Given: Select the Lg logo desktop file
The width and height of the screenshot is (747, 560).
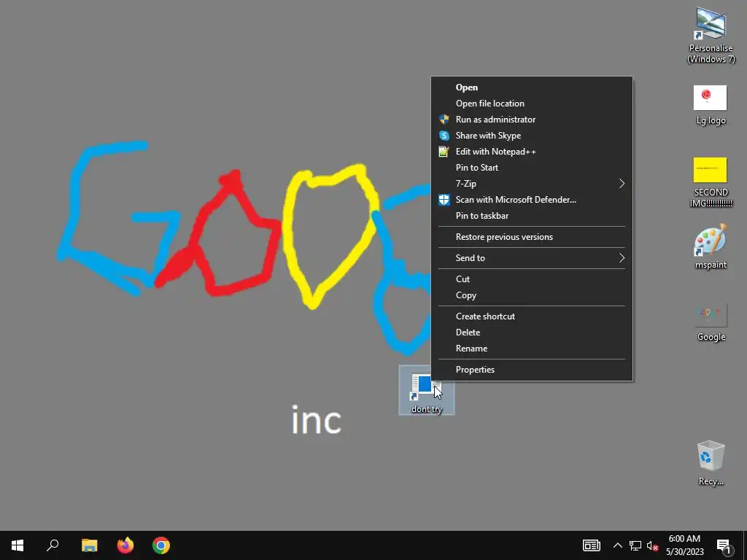Looking at the screenshot, I should (711, 105).
